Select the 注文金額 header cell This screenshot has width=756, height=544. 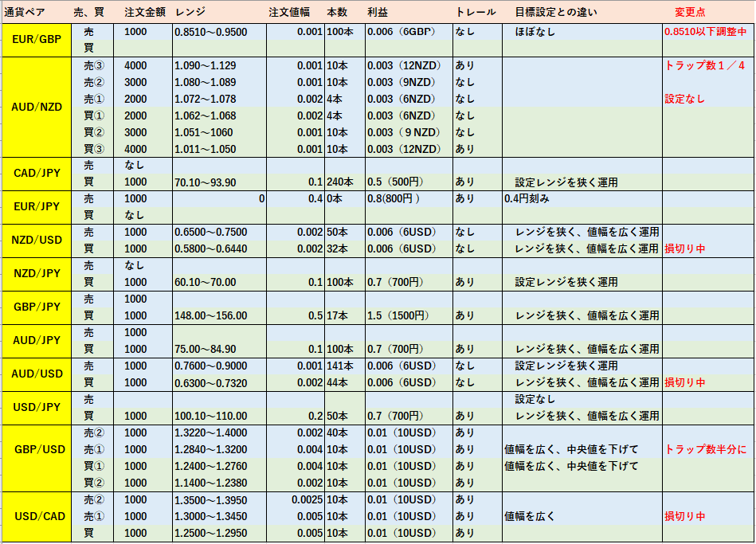point(145,12)
